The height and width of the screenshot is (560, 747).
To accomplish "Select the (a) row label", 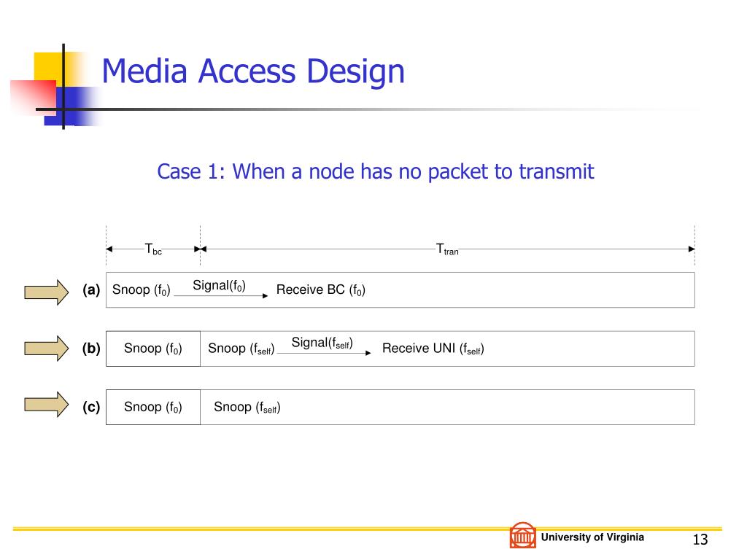I will pos(91,289).
